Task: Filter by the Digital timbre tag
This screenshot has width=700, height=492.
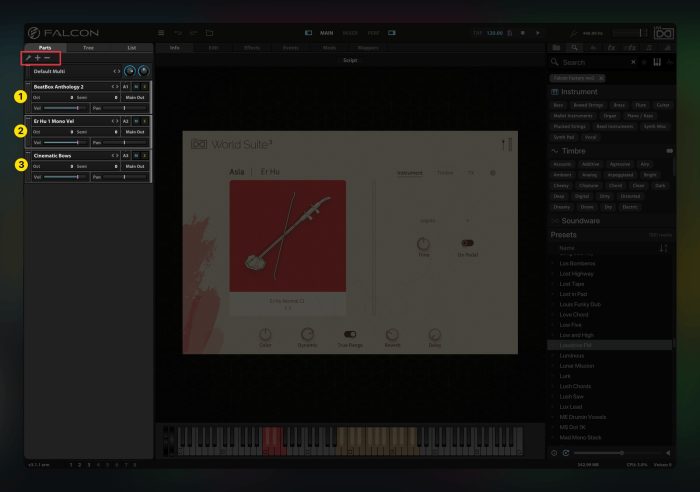Action: (582, 196)
